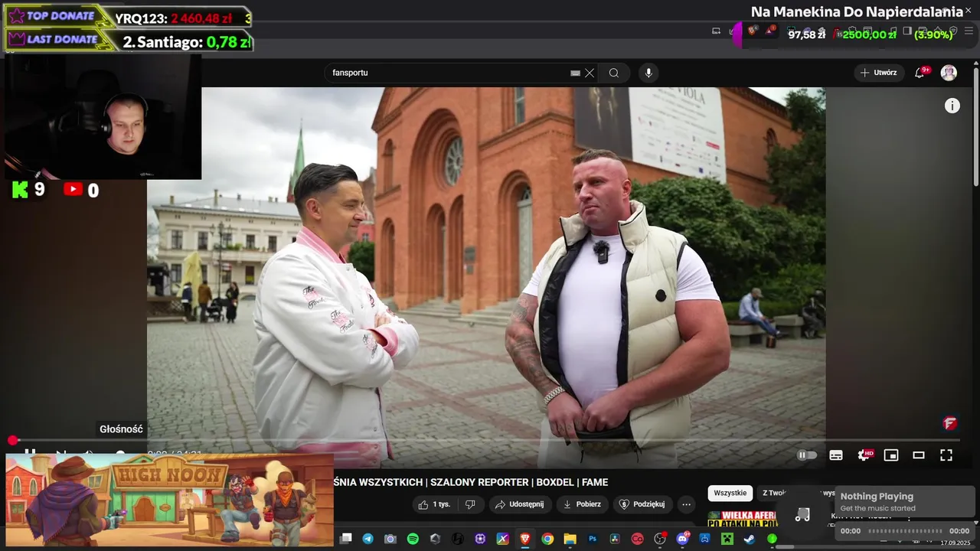
Task: Click the streamer webcam overlay
Action: (103, 116)
